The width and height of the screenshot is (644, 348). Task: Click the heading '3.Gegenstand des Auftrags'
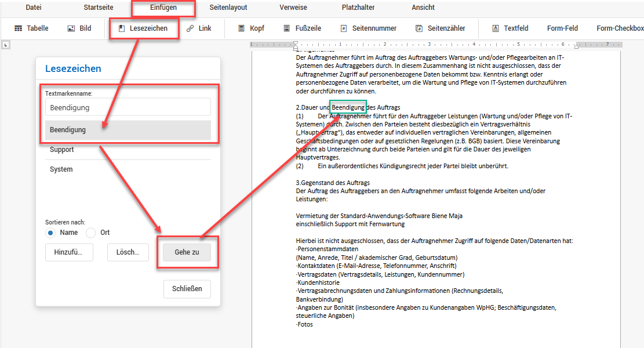click(333, 183)
